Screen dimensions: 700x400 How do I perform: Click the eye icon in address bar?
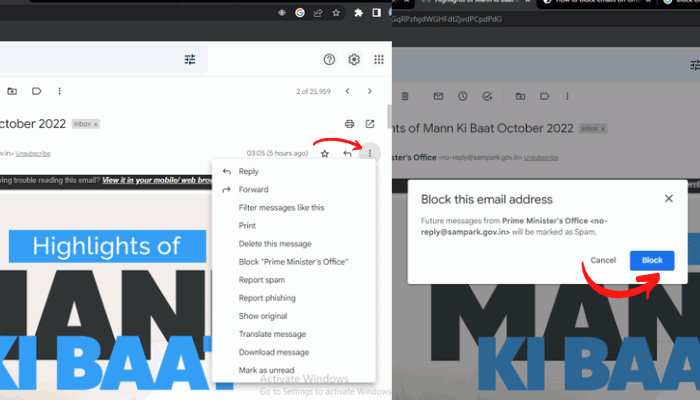pyautogui.click(x=282, y=13)
